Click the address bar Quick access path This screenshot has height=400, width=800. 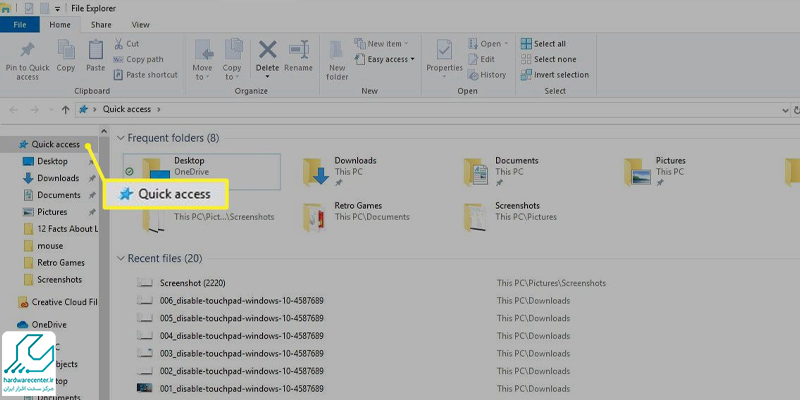127,109
